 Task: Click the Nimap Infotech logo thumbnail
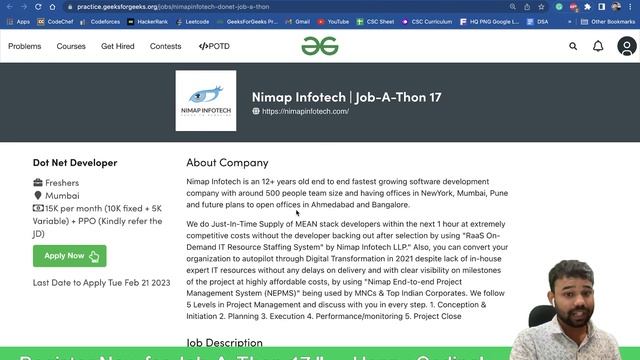206,100
